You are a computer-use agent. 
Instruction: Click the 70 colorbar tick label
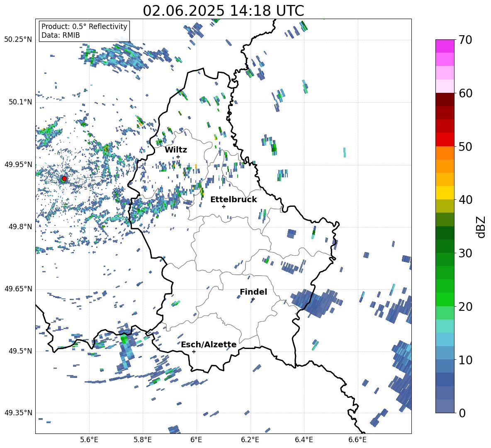(465, 40)
